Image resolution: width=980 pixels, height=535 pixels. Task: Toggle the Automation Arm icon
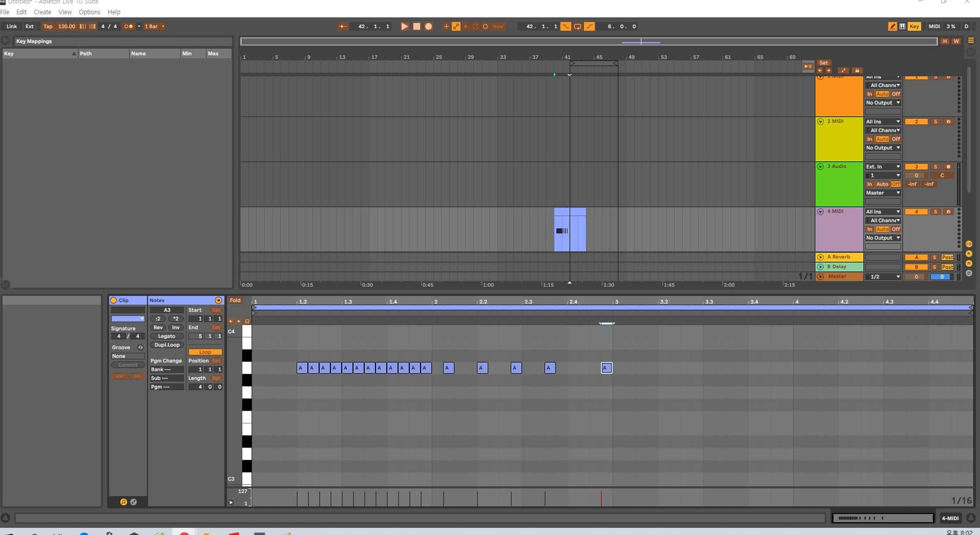[x=456, y=26]
